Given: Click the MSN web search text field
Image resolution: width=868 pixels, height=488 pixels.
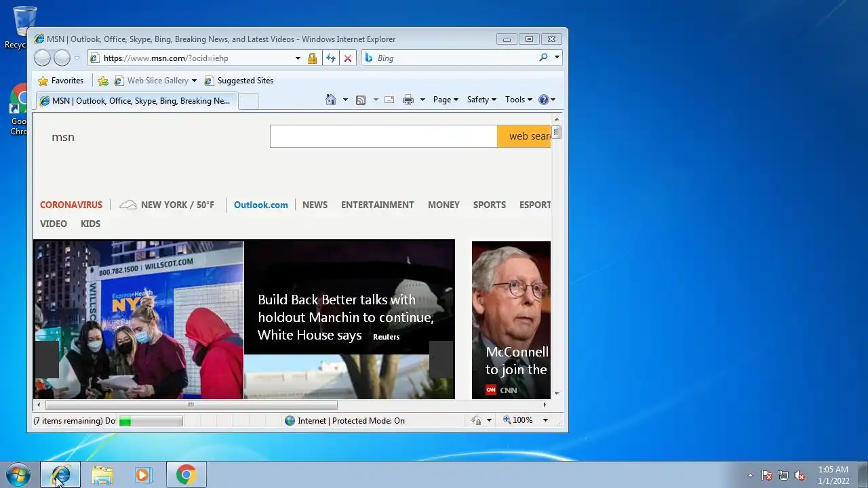Looking at the screenshot, I should coord(383,136).
